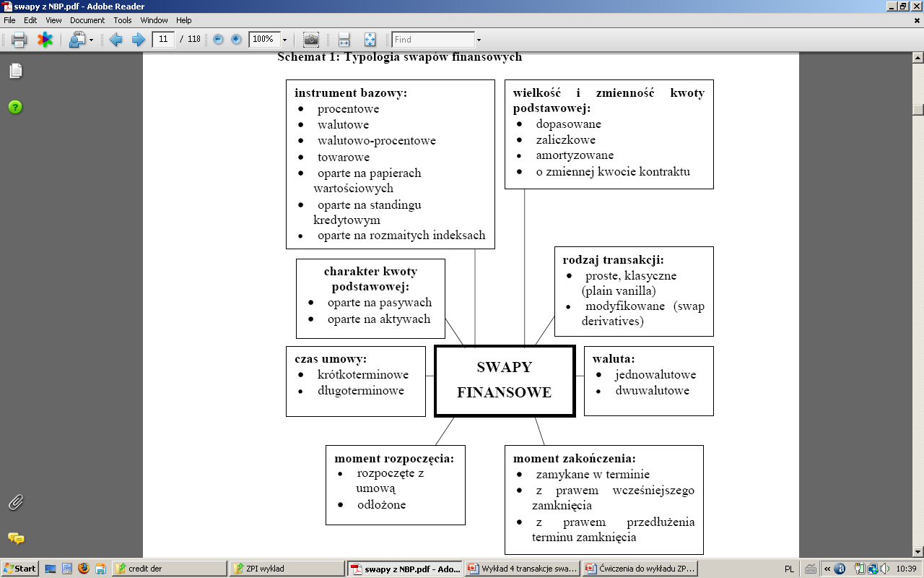Switch to 'credit der' taskbar window

[x=169, y=569]
